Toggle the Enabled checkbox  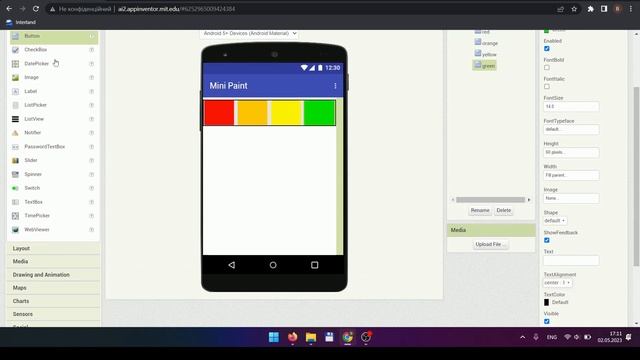(547, 49)
